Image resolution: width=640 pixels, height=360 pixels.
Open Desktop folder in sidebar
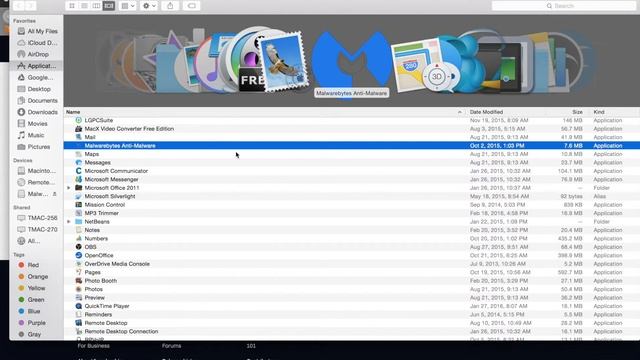34,89
